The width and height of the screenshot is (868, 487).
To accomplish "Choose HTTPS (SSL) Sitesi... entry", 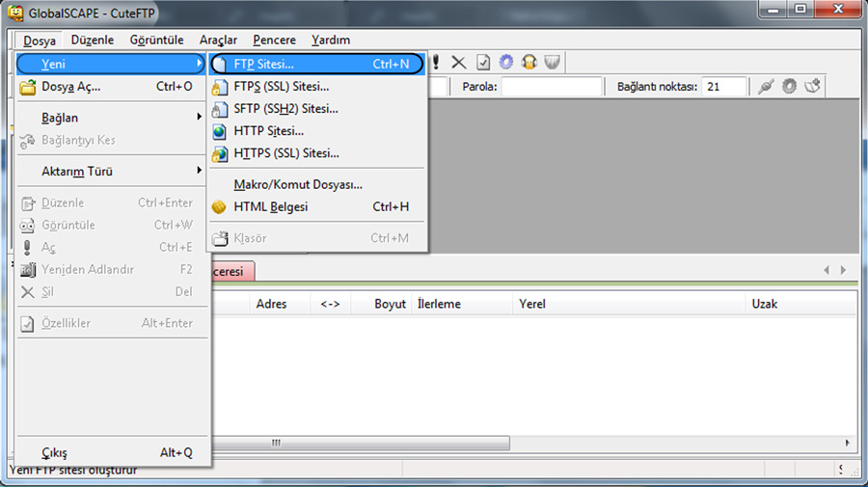I will pyautogui.click(x=316, y=153).
